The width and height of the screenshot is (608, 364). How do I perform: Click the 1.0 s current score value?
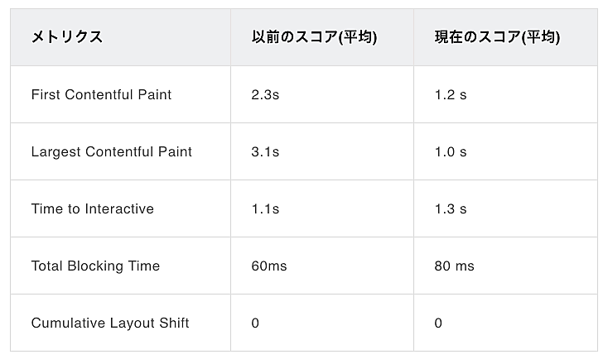451,151
